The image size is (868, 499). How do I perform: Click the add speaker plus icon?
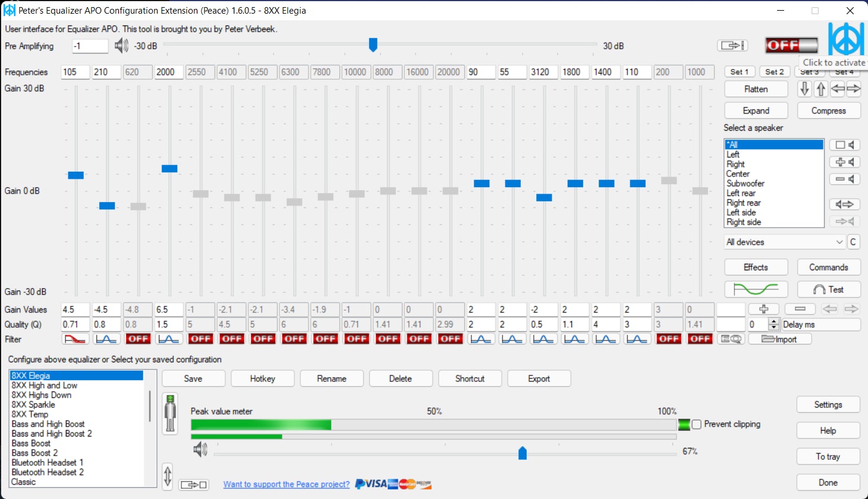844,162
